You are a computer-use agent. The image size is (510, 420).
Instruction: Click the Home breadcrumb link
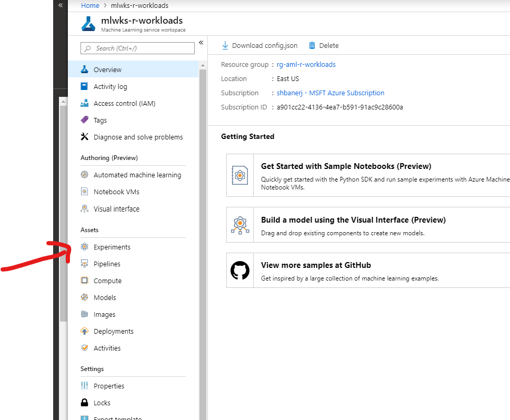point(90,6)
